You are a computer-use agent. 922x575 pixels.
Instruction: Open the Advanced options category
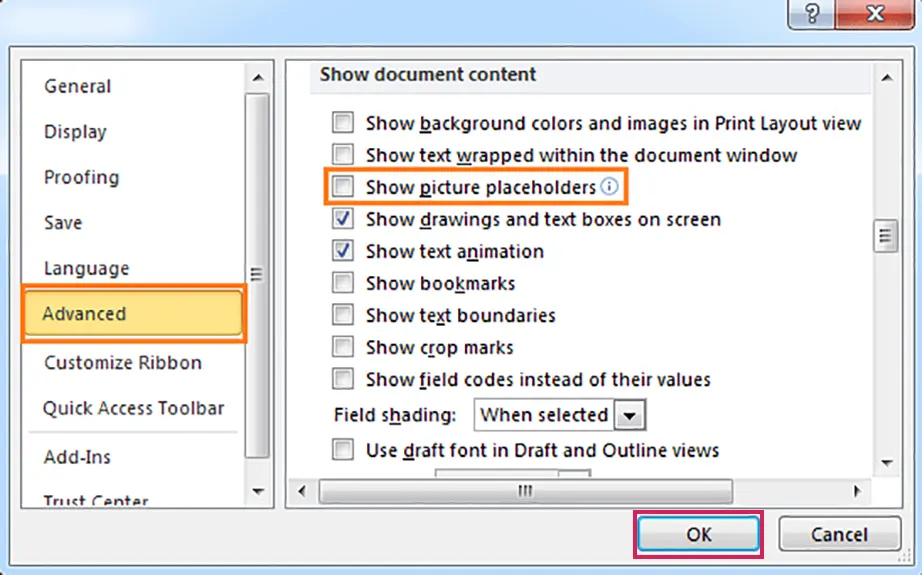[133, 313]
